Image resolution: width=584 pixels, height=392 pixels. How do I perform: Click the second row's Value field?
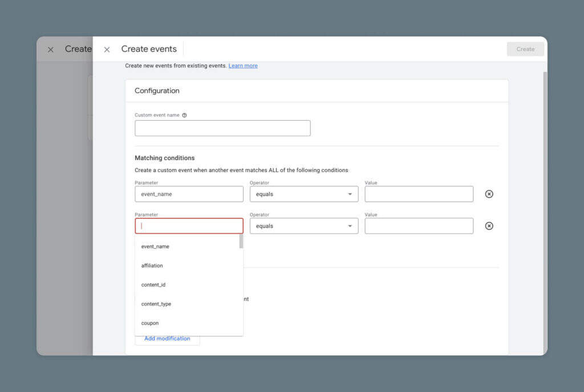point(419,226)
